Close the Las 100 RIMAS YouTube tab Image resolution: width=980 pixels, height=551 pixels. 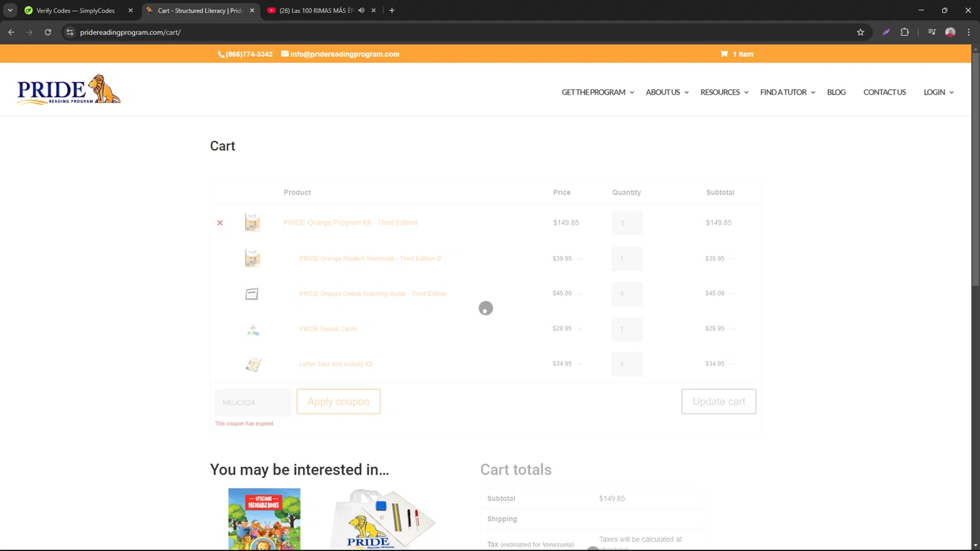[x=374, y=10]
